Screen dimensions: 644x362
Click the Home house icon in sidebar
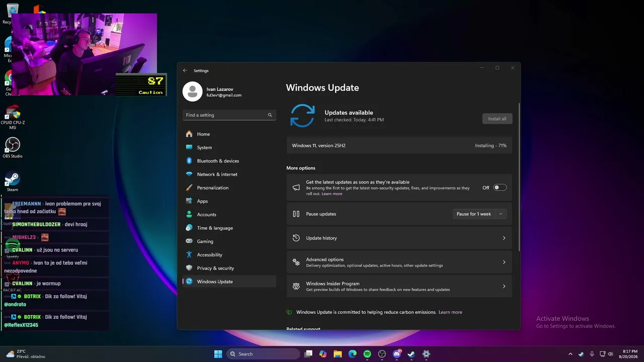coord(189,134)
